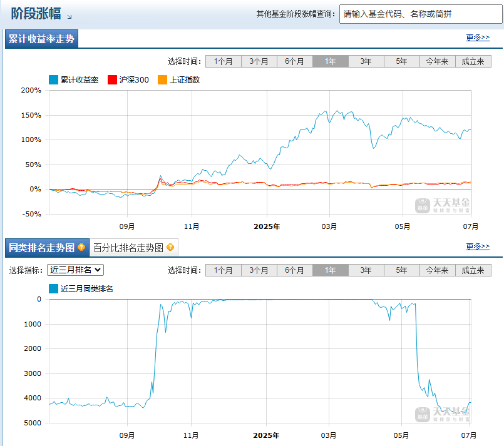504x446 pixels.
Task: Click the 阶段涨幅 heading text
Action: pyautogui.click(x=36, y=14)
